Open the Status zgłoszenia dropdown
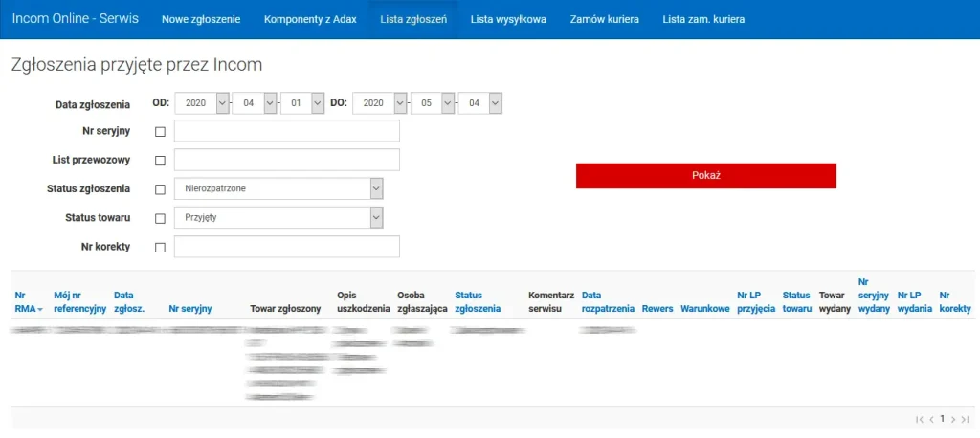Viewport: 980px width, 438px height. [278, 189]
